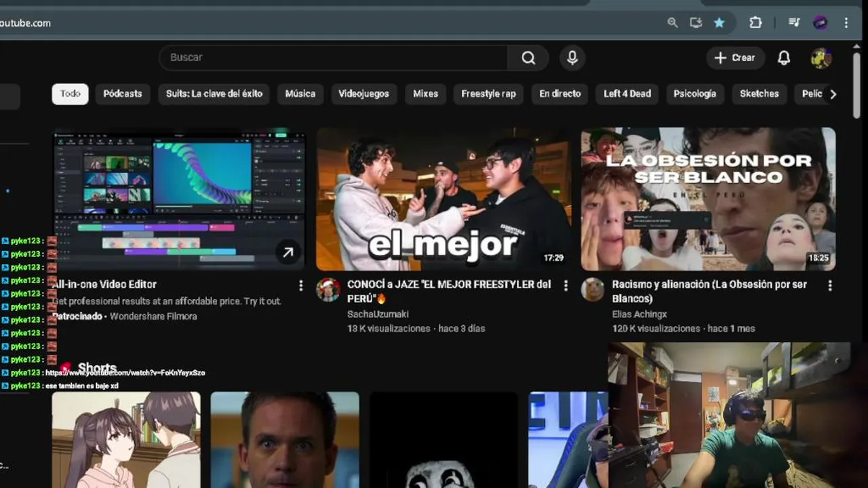
Task: Open La Obsesión por ser Blanco thumbnail
Action: tap(708, 199)
